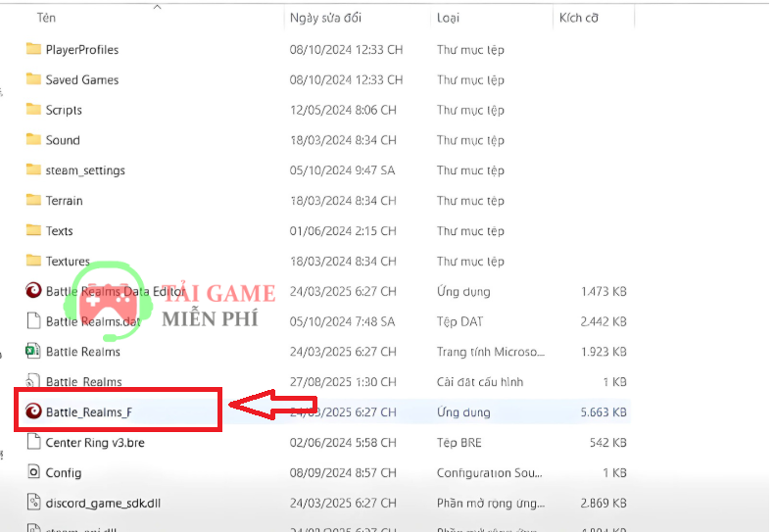Click the Tệp DAT type cell
Viewport: 773px width, 532px height.
(459, 322)
